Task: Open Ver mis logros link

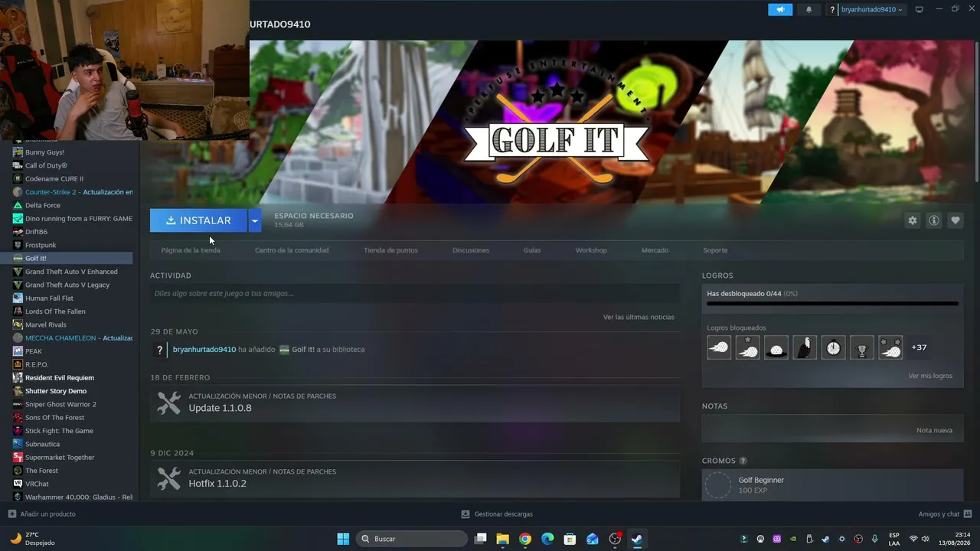Action: tap(930, 376)
